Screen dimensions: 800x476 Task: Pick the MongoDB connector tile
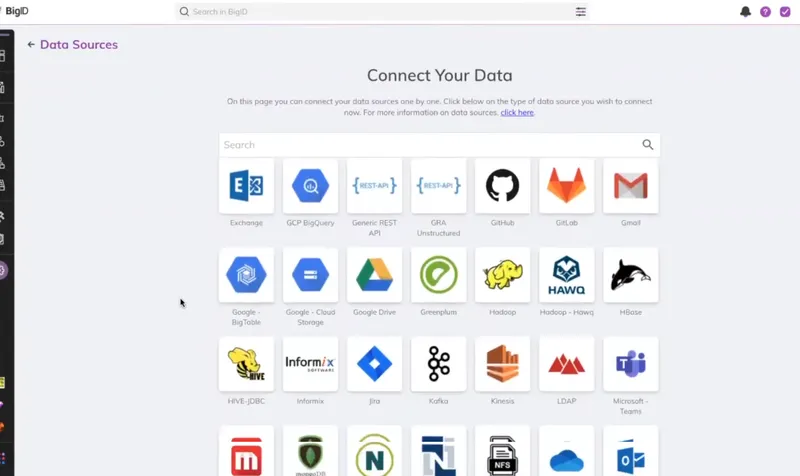point(310,452)
